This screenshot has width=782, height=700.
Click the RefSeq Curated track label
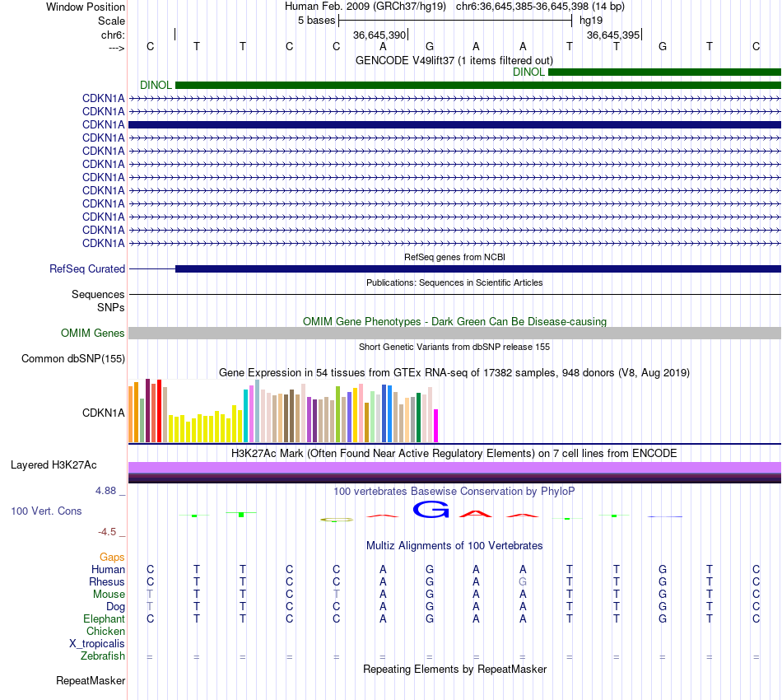pos(86,269)
